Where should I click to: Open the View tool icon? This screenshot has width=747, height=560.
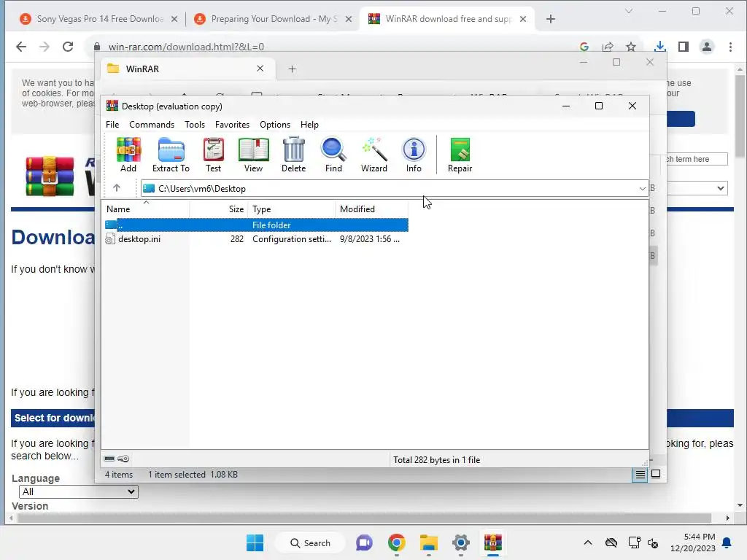point(253,155)
